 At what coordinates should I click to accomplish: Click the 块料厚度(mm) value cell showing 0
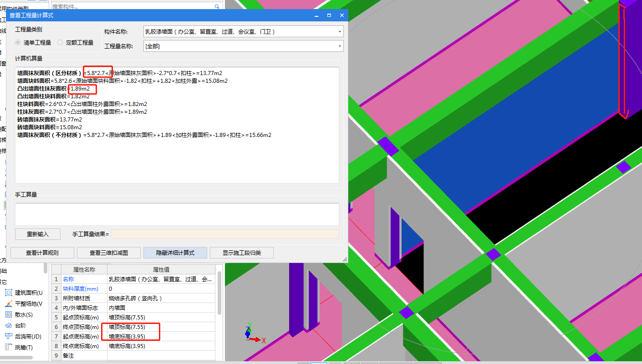click(161, 288)
